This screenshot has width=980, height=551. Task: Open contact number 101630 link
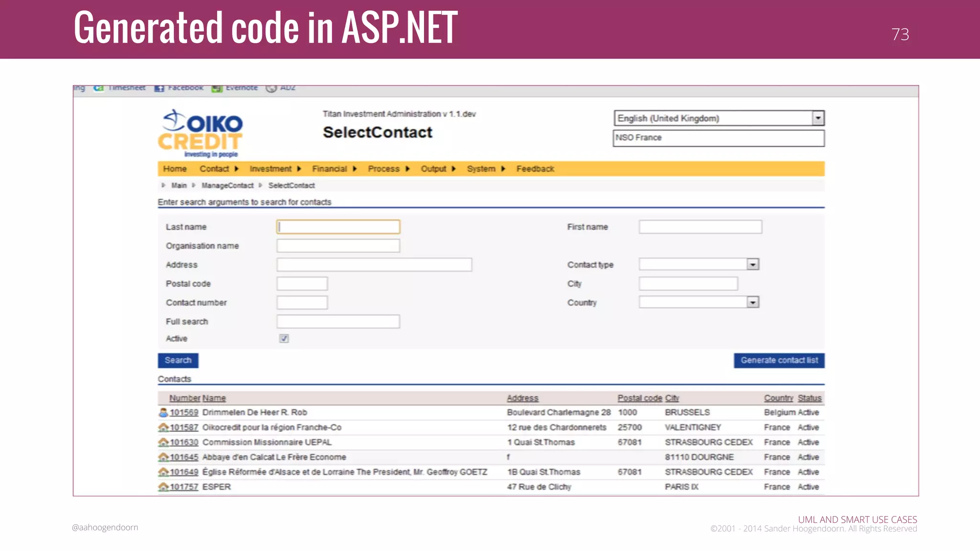(x=184, y=442)
